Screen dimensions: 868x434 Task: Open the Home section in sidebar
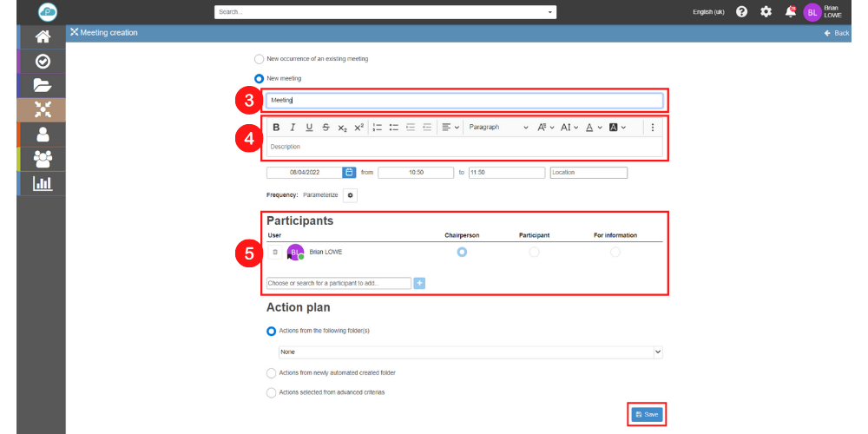click(x=43, y=36)
